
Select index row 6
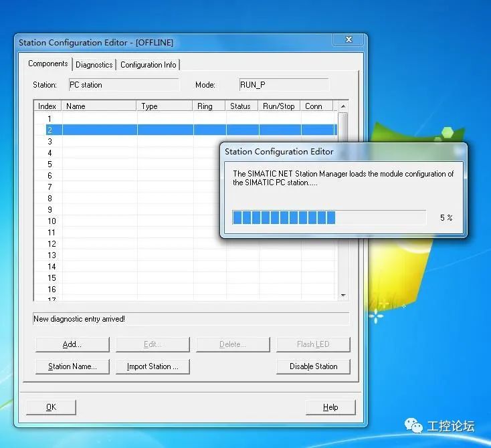(126, 176)
